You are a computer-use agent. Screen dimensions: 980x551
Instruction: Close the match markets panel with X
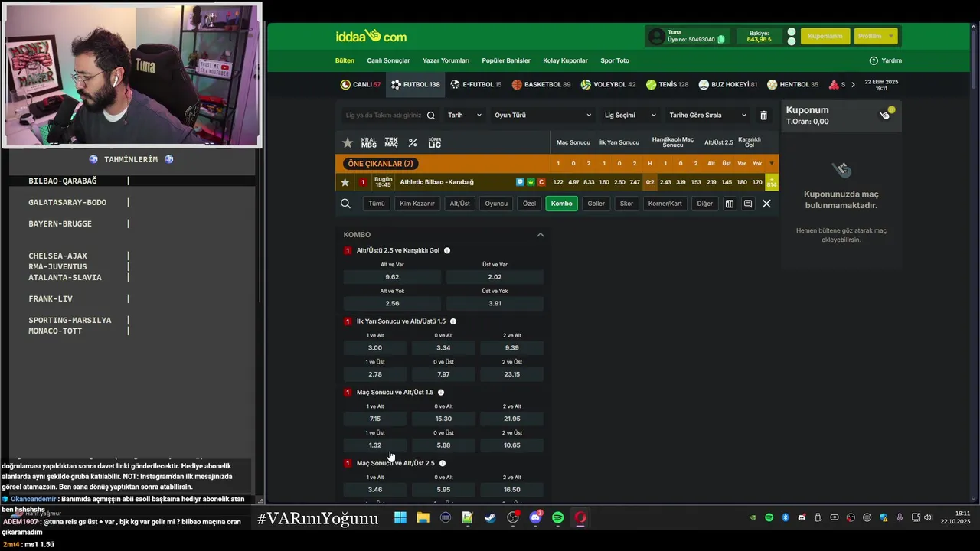click(x=766, y=204)
